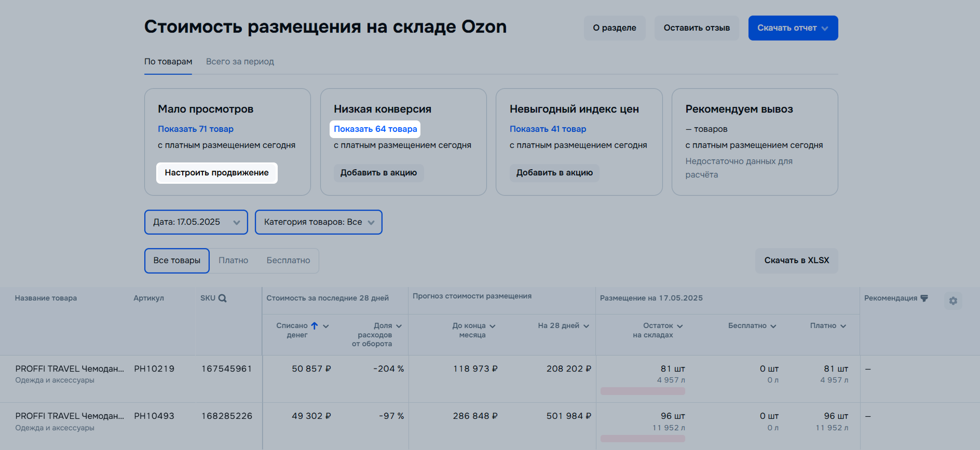Click the Оставить отзыв button
This screenshot has height=450, width=980.
pyautogui.click(x=697, y=28)
